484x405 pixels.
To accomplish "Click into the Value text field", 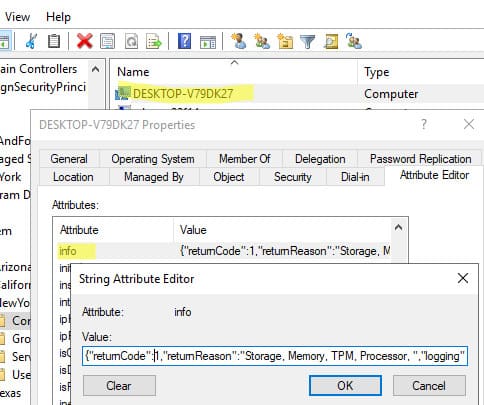I will pyautogui.click(x=275, y=356).
